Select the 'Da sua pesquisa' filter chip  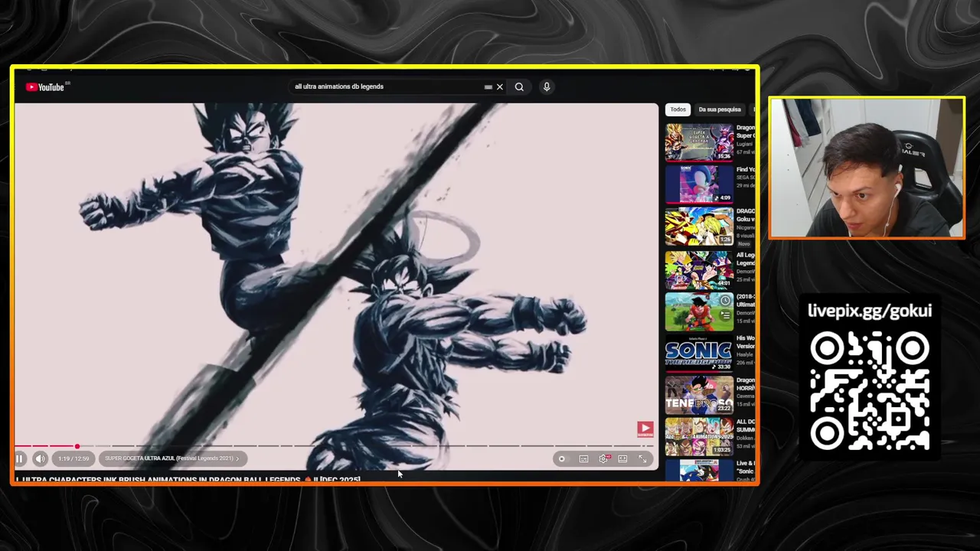tap(720, 109)
